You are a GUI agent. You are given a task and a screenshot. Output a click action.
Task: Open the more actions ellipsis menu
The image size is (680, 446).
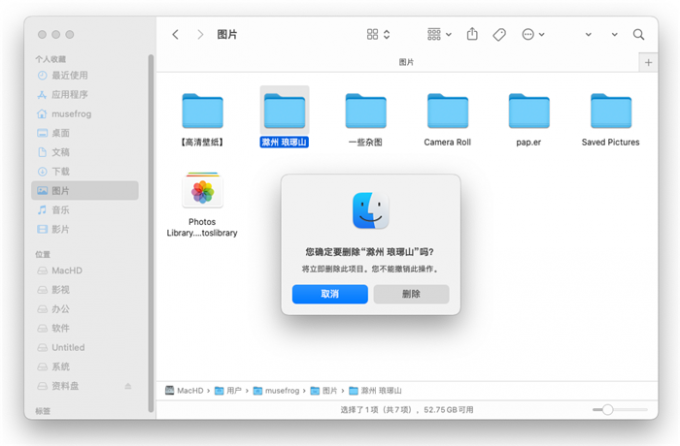point(533,34)
